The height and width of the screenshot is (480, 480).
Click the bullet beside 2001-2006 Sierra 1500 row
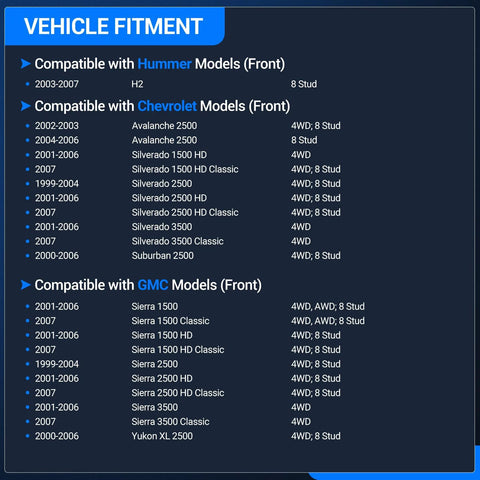28,306
